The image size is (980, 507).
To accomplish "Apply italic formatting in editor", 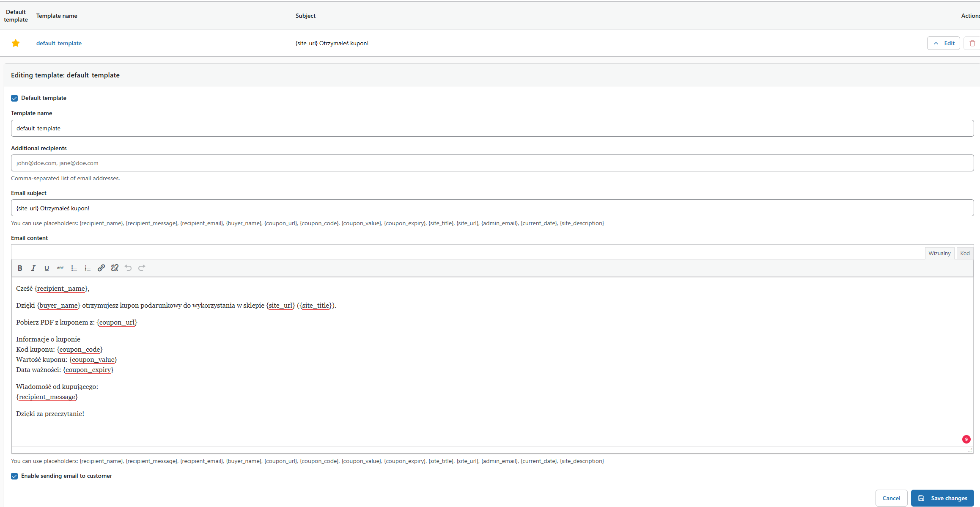I will (x=33, y=268).
